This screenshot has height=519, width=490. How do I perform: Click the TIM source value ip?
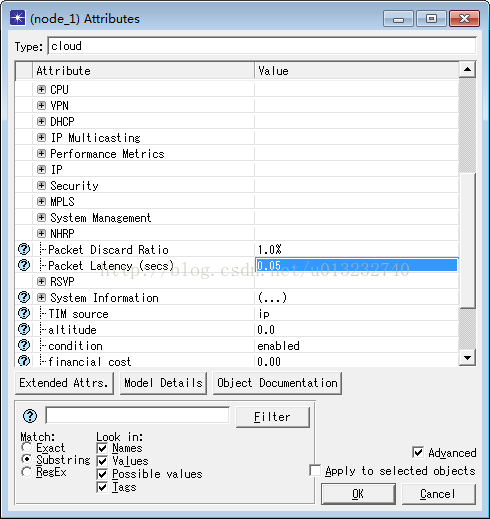tap(357, 313)
